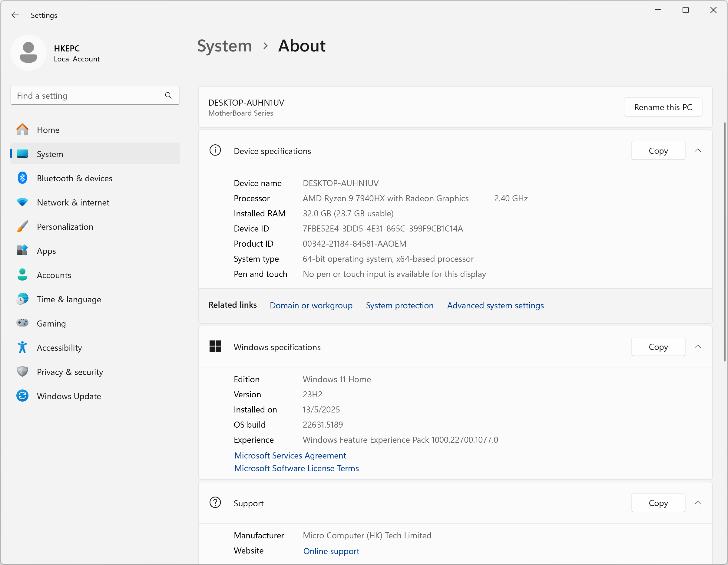This screenshot has height=565, width=728.
Task: Open Bluetooth & devices icon
Action: coord(22,178)
